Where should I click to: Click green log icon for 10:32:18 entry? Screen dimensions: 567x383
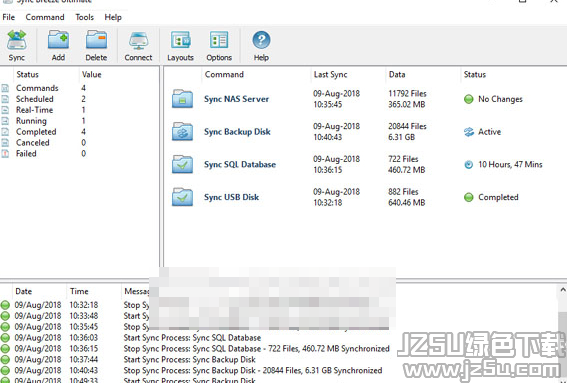click(x=5, y=305)
